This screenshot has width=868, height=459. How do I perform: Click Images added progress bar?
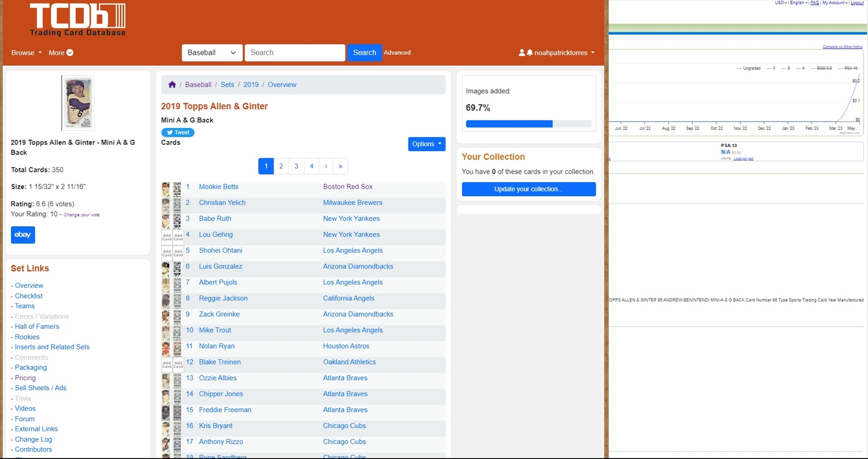tap(528, 124)
